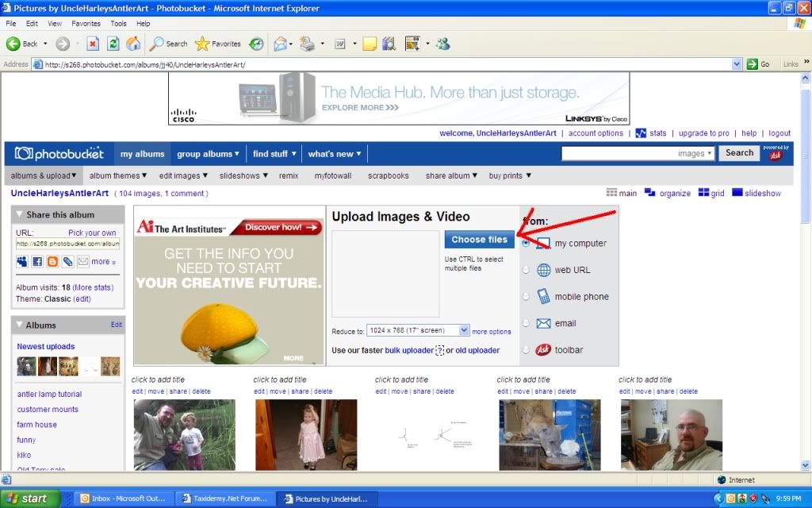Click the Print toolbar icon
Screen dimensions: 812x508
pyautogui.click(x=308, y=44)
